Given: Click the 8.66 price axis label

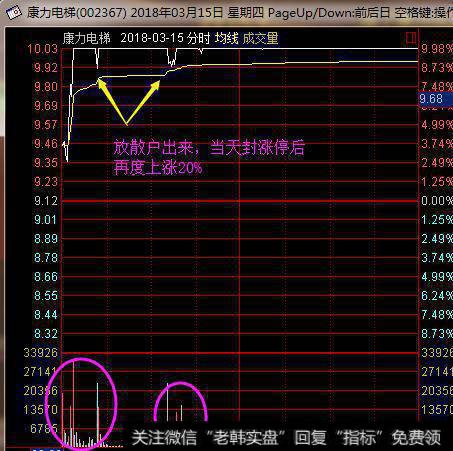Looking at the screenshot, I should pos(46,277).
